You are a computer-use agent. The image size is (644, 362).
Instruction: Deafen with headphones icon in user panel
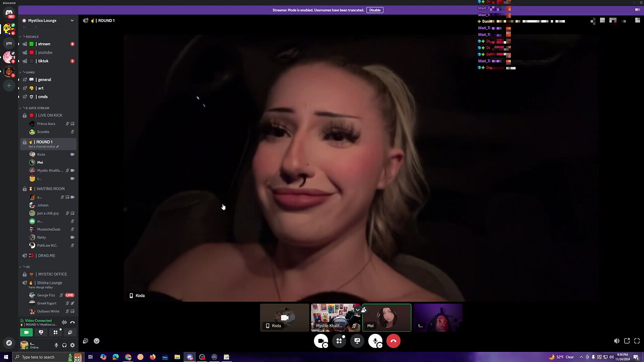(64, 345)
